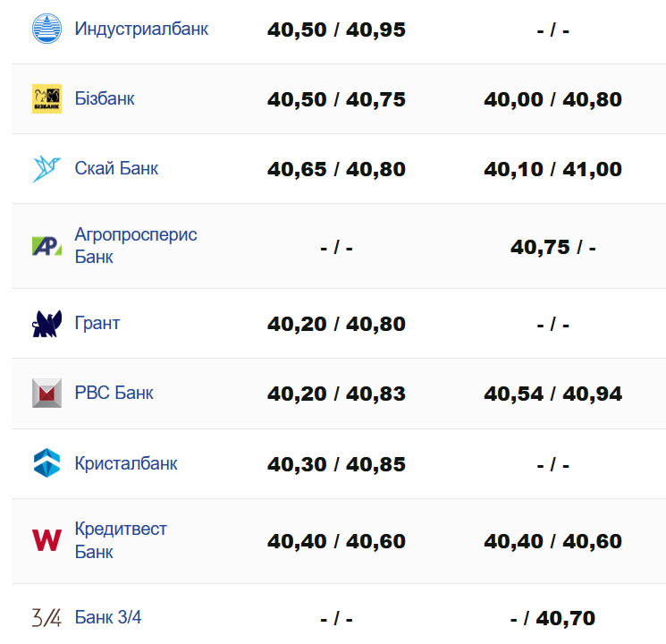666x644 pixels.
Task: Select the 40,65 / 40,80 rate value
Action: coord(336,169)
